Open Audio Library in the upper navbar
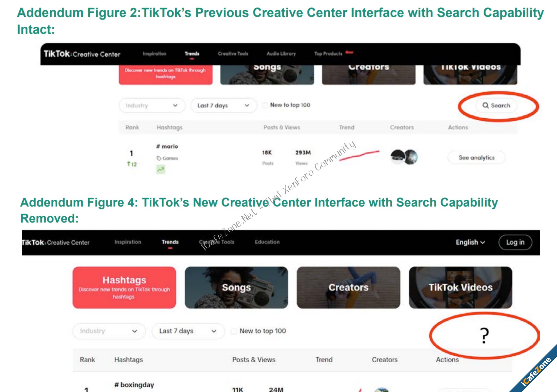The height and width of the screenshot is (392, 557). 281,54
